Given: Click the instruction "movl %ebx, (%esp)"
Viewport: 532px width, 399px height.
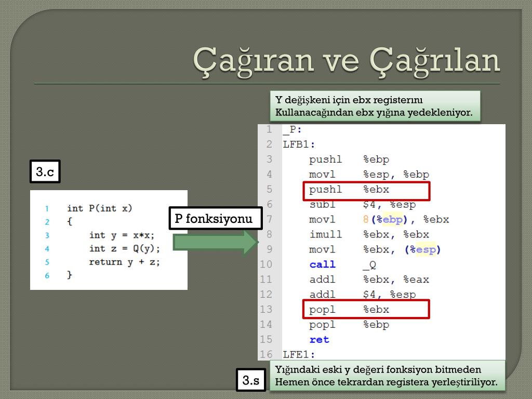Looking at the screenshot, I should (375, 250).
